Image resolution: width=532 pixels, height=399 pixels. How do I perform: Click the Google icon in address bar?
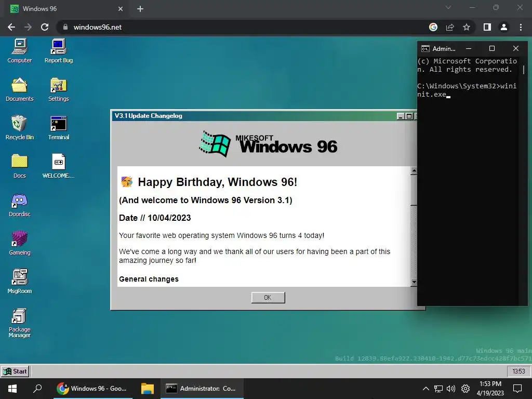pyautogui.click(x=433, y=27)
